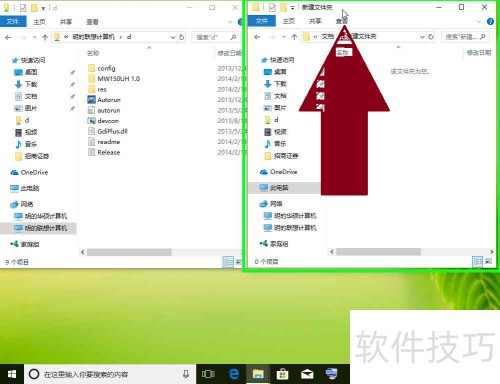Select 桌面 in left window navigation pane
The width and height of the screenshot is (500, 384).
(x=26, y=72)
